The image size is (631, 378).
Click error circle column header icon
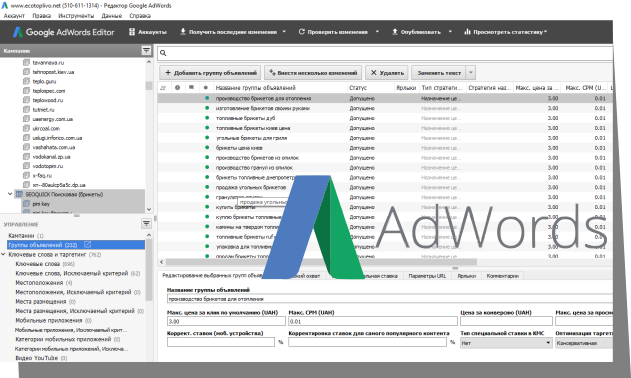[177, 87]
